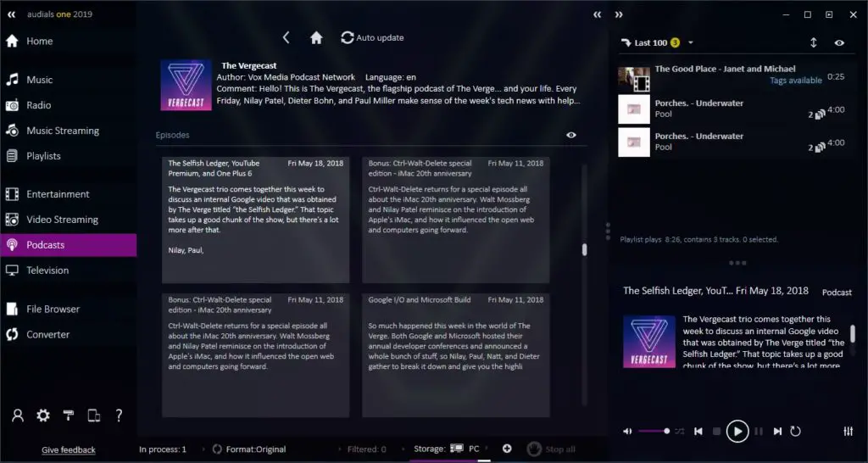Expand the In process status
The height and width of the screenshot is (463, 868).
(163, 449)
